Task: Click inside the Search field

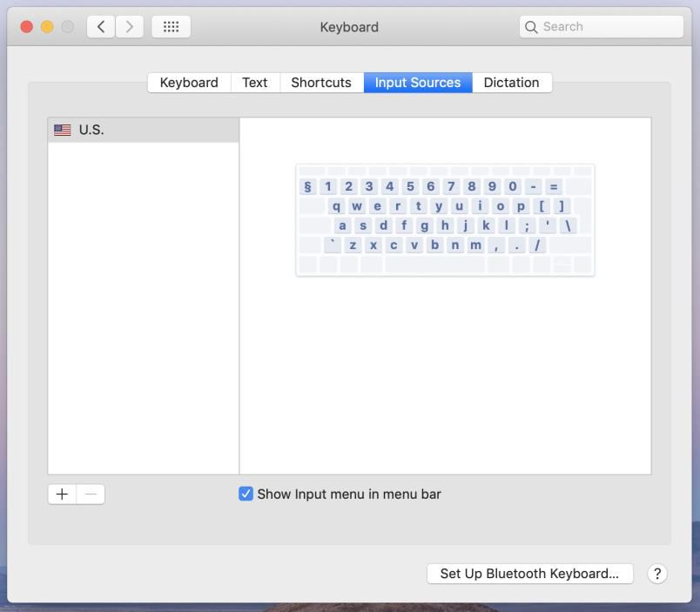Action: tap(602, 27)
